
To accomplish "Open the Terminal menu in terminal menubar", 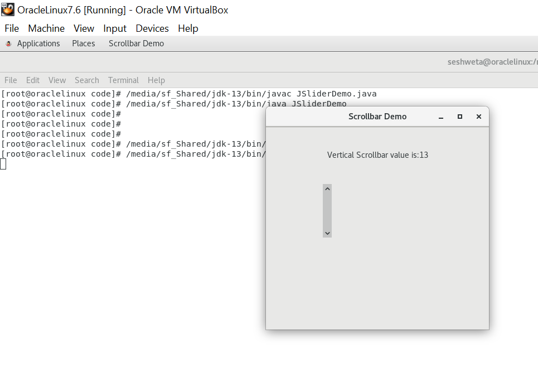I will (123, 80).
